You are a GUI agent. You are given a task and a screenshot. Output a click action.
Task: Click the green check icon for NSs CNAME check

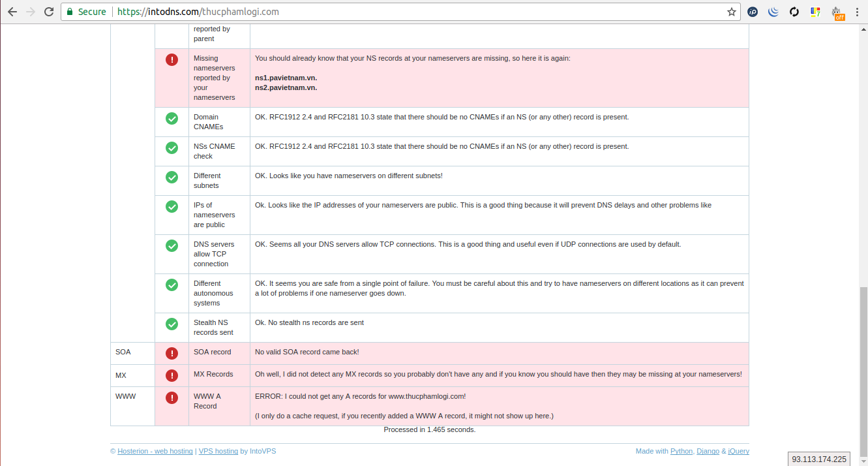point(172,148)
